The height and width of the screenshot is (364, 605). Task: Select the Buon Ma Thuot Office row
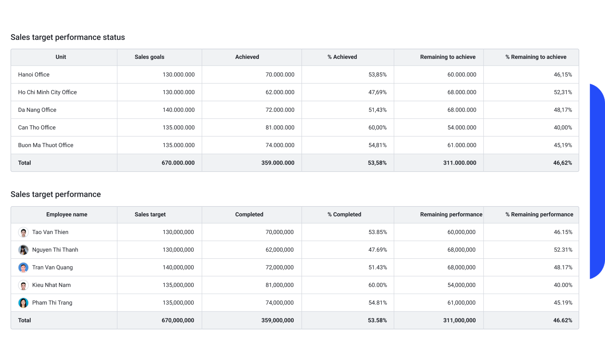[45, 145]
